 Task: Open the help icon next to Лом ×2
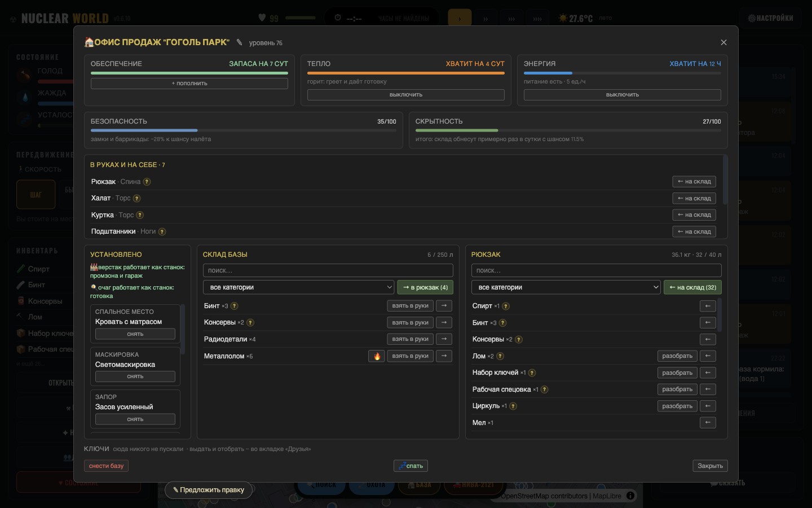[500, 356]
